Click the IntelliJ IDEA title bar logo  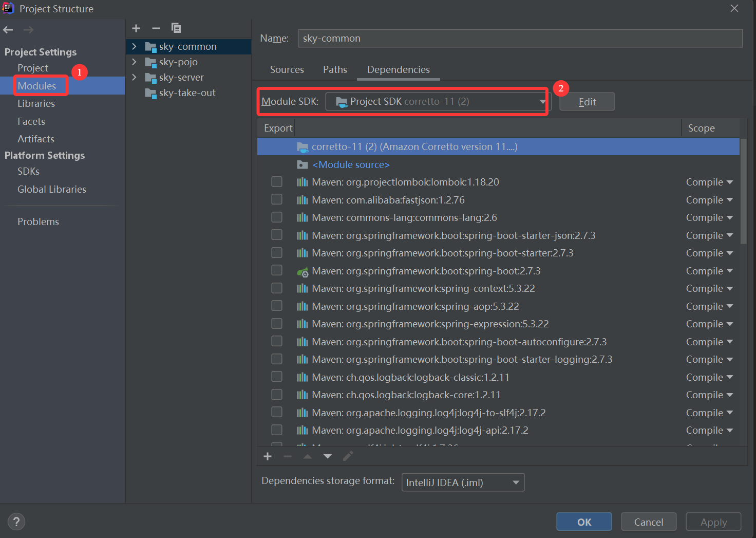tap(8, 8)
